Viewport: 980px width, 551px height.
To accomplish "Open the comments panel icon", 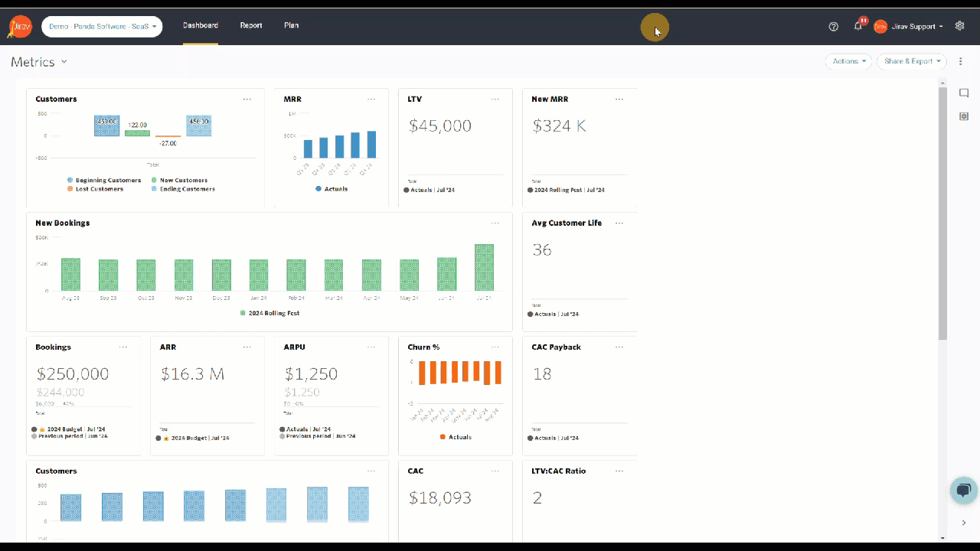I will 964,93.
